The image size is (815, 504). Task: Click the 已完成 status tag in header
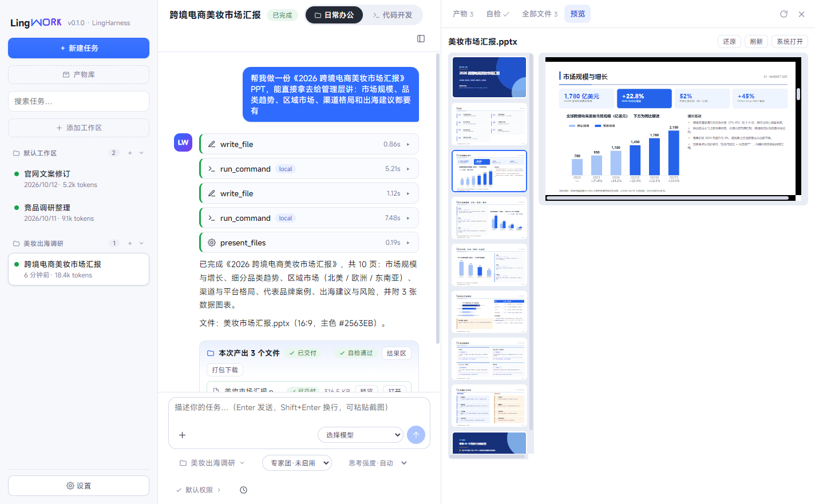click(x=282, y=15)
